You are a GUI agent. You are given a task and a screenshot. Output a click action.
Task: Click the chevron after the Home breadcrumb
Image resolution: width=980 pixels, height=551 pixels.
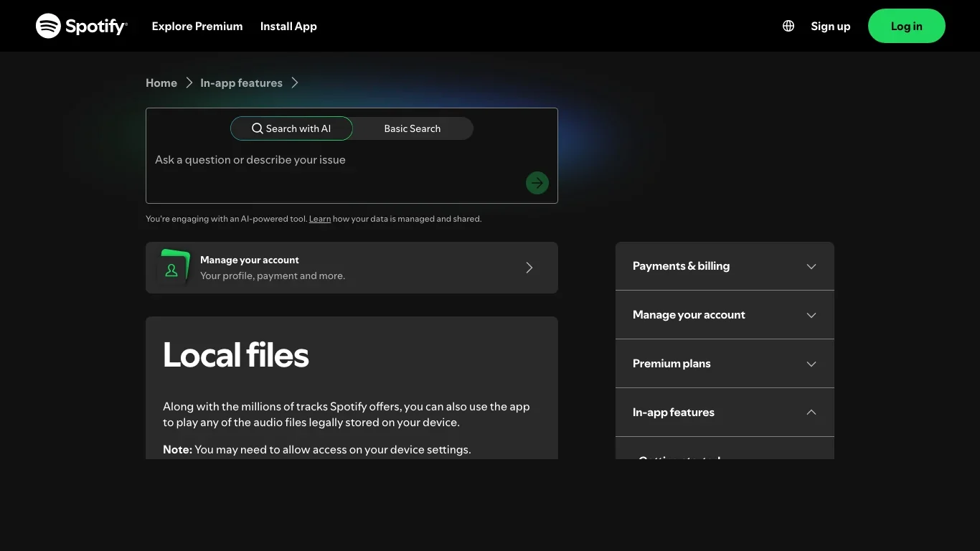point(189,83)
